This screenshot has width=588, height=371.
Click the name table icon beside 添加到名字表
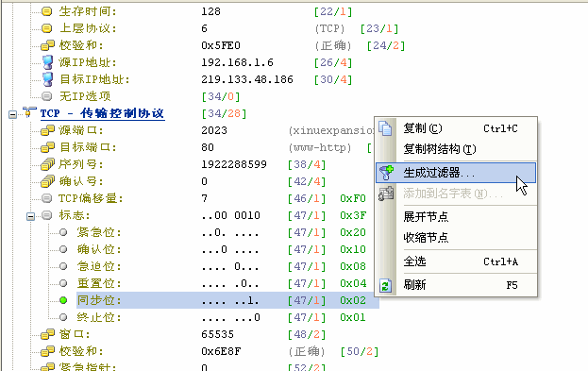386,194
